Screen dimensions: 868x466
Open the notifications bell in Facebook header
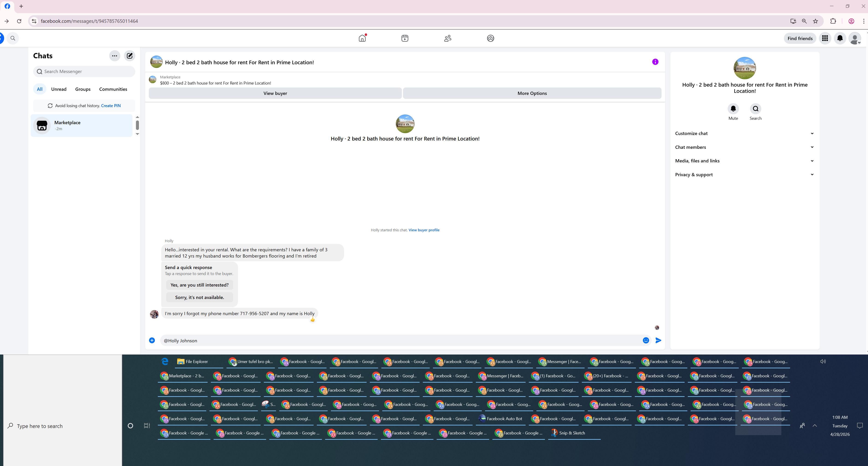[840, 38]
